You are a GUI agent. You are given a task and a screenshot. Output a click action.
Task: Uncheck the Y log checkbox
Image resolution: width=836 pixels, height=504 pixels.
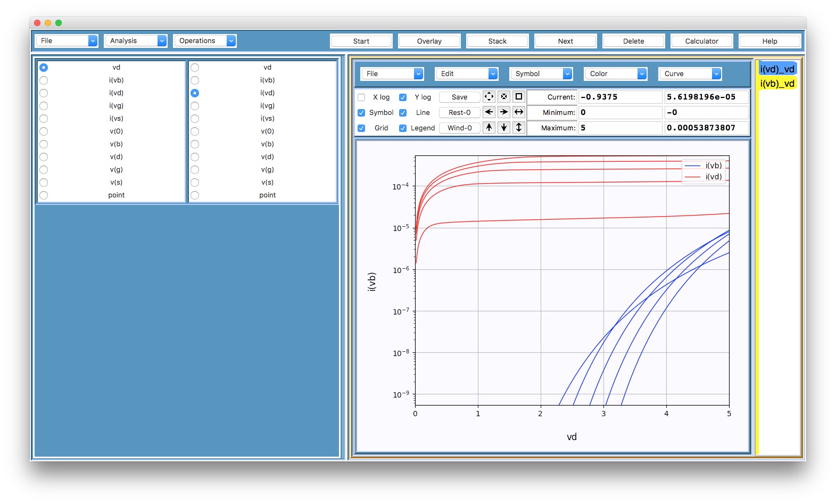pos(403,97)
